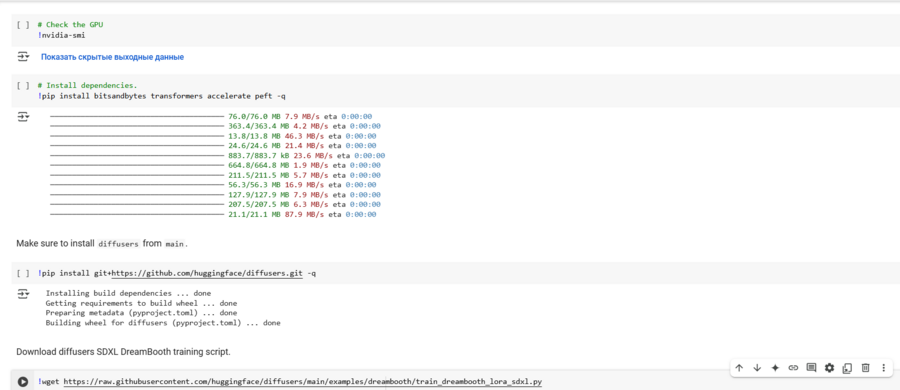Click '883.7/883.7 kB' progress line

click(217, 156)
